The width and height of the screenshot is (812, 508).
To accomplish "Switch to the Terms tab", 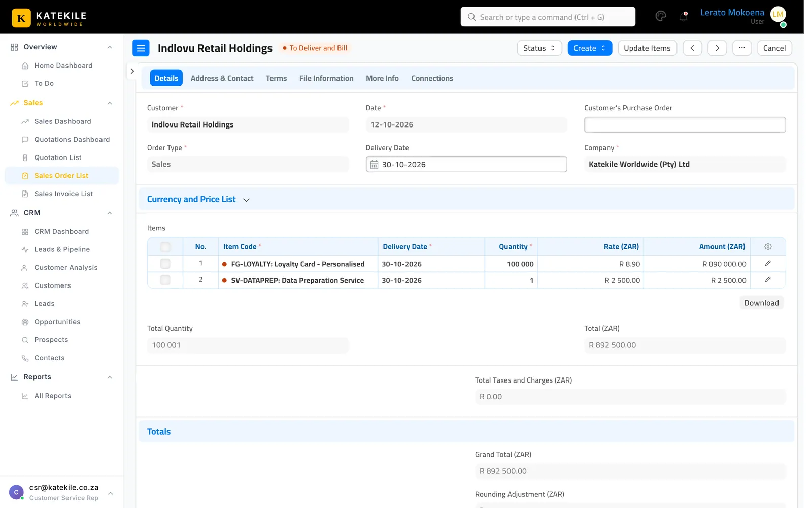I will point(276,78).
